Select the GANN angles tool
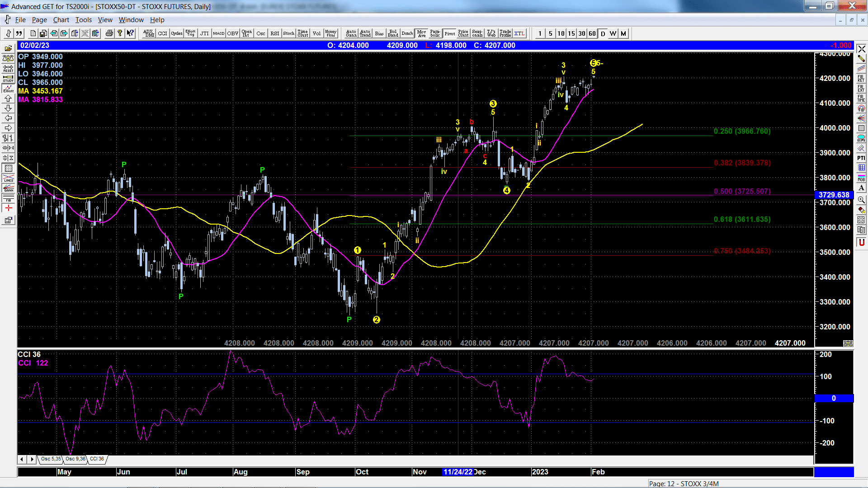The image size is (868, 488). tap(8, 188)
